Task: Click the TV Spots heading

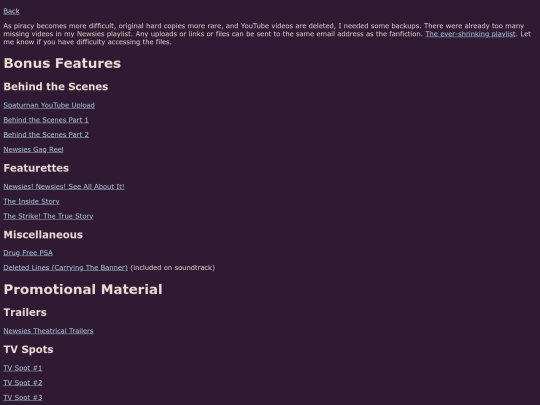Action: point(28,350)
